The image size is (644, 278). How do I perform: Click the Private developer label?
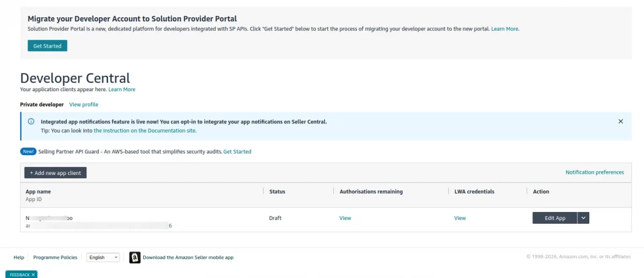[42, 105]
